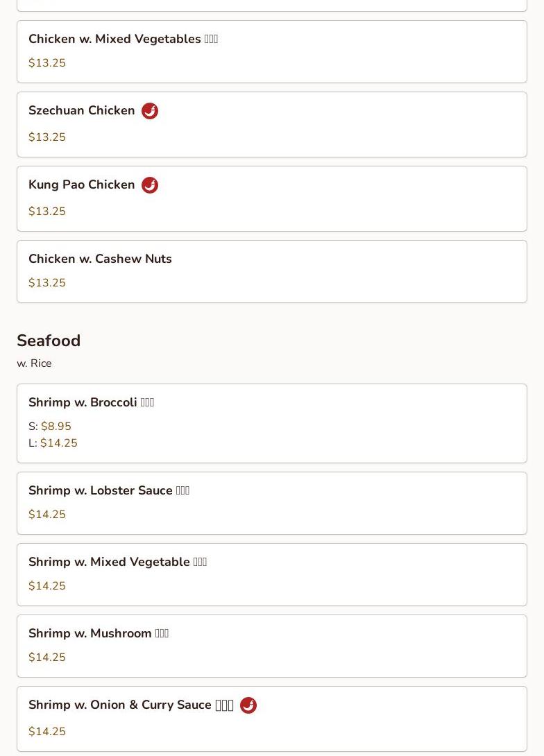Choose the Kung Pao Chicken dish title
This screenshot has width=544, height=756.
(x=82, y=185)
